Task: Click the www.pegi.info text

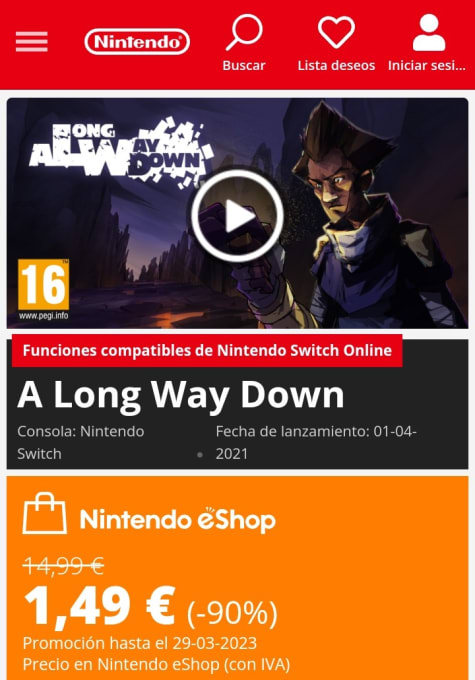Action: point(43,316)
